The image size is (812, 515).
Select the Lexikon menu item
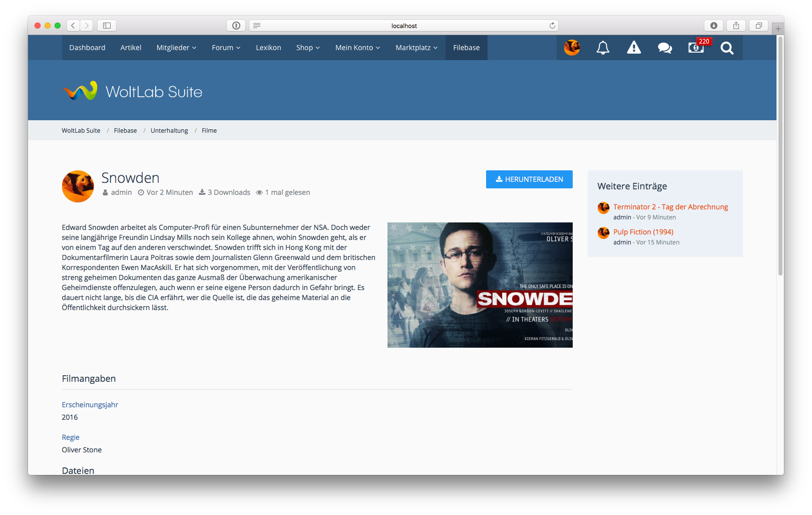pyautogui.click(x=268, y=48)
